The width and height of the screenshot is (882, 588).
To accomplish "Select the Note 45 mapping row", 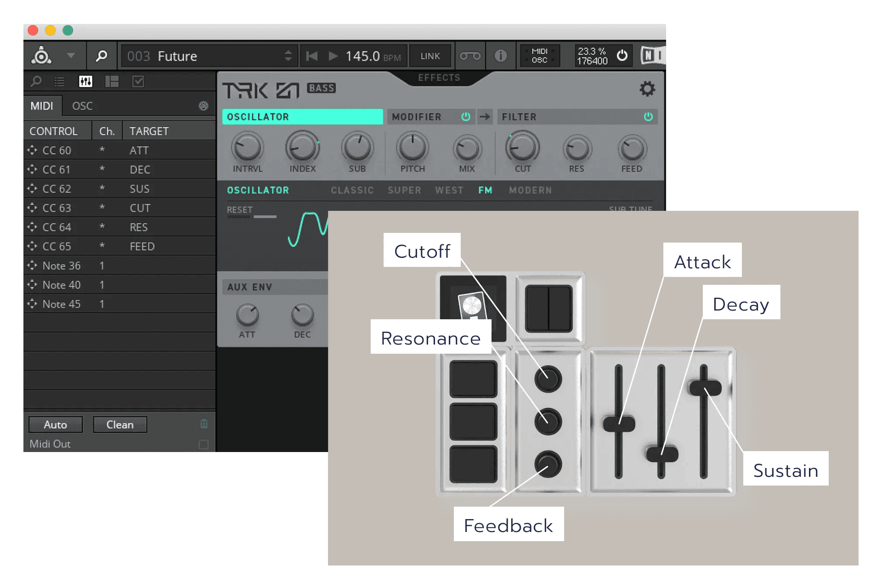I will pos(119,304).
